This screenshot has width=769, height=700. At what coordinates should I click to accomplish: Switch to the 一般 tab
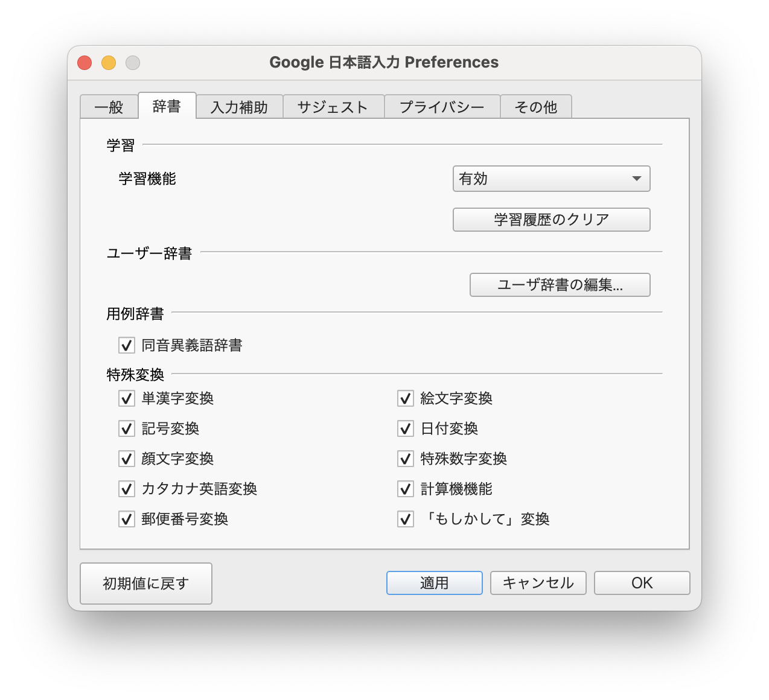click(109, 107)
